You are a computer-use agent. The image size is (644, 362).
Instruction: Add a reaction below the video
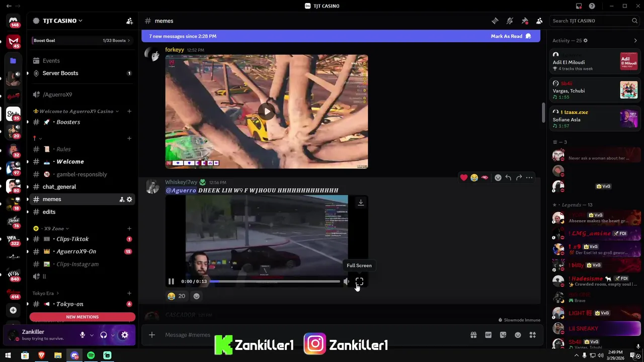pyautogui.click(x=197, y=296)
